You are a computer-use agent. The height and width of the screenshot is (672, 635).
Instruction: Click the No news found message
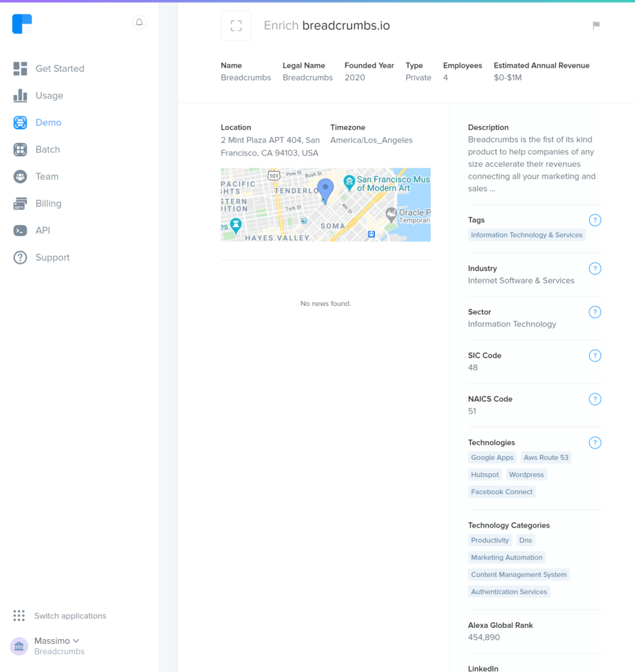click(326, 303)
